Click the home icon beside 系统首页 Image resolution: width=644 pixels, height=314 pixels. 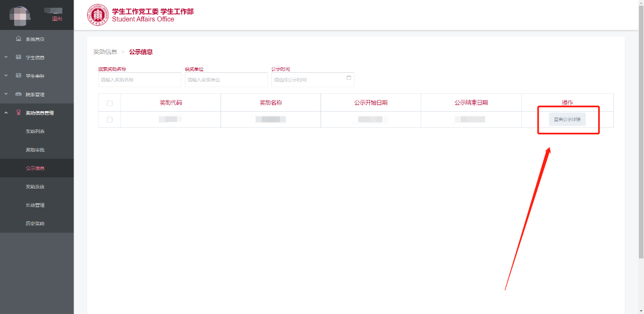tap(19, 39)
